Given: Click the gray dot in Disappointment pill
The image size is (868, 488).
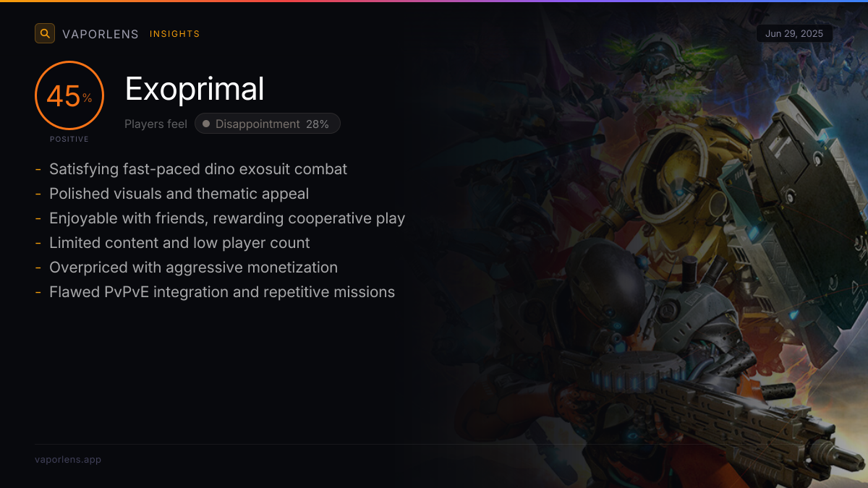Looking at the screenshot, I should [x=206, y=124].
